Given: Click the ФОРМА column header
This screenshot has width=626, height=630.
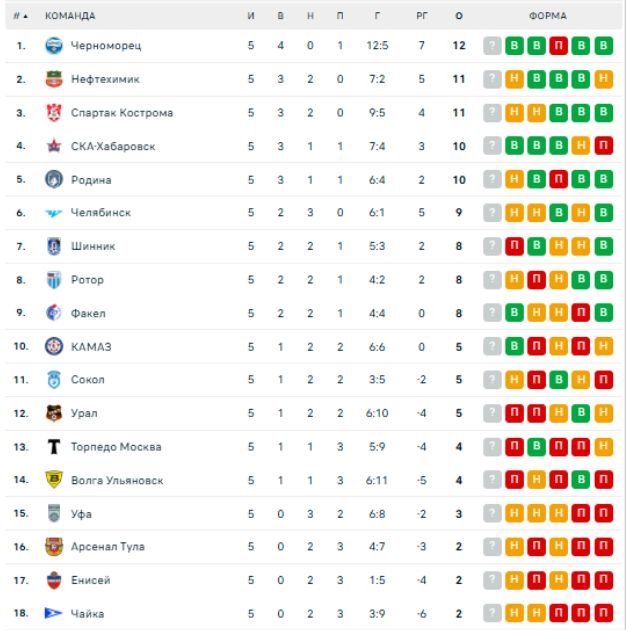Looking at the screenshot, I should pos(547,16).
